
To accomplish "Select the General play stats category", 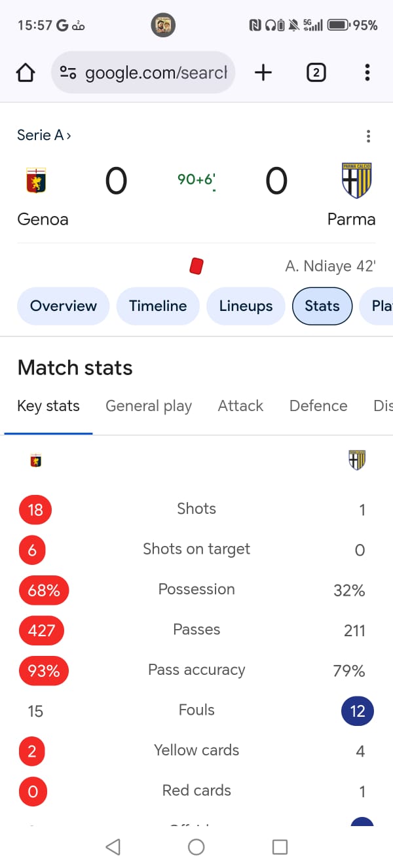I will click(149, 406).
